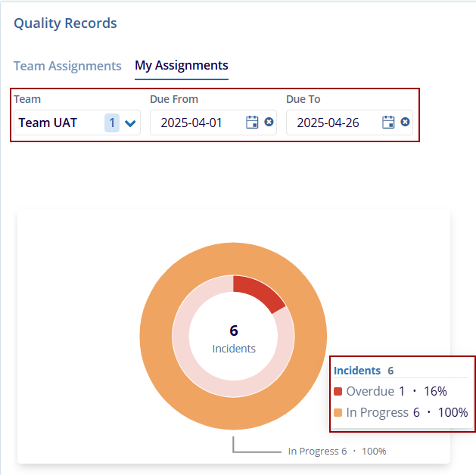Expand the Team dropdown chevron

coord(131,123)
